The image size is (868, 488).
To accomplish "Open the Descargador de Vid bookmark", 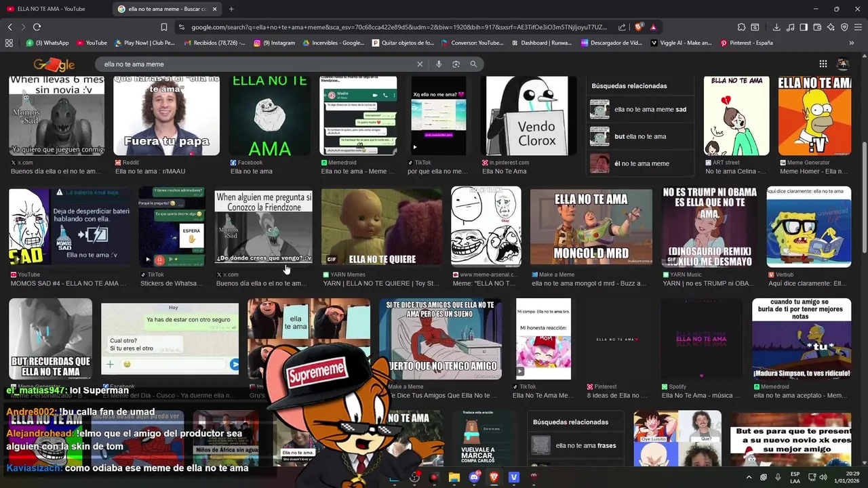I will pos(611,43).
